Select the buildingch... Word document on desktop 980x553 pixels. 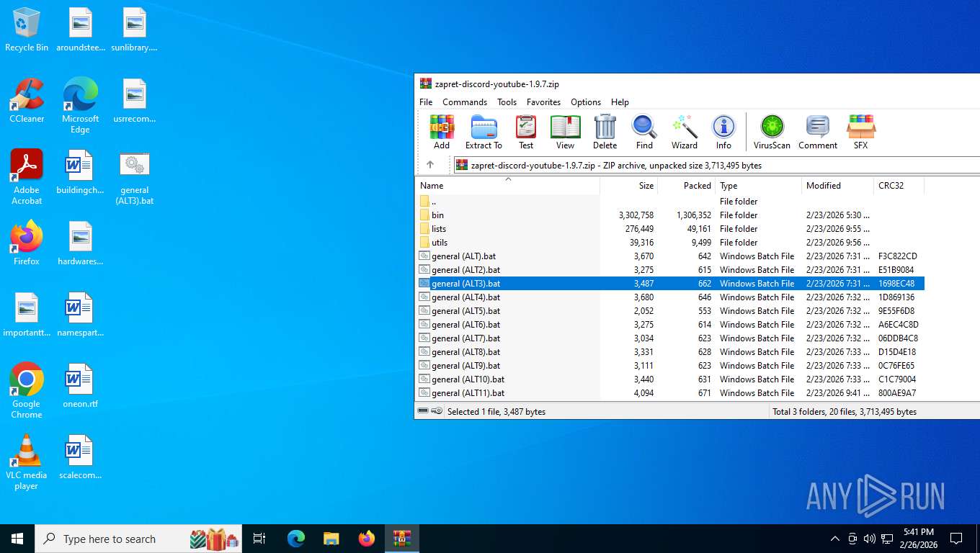[x=80, y=172]
